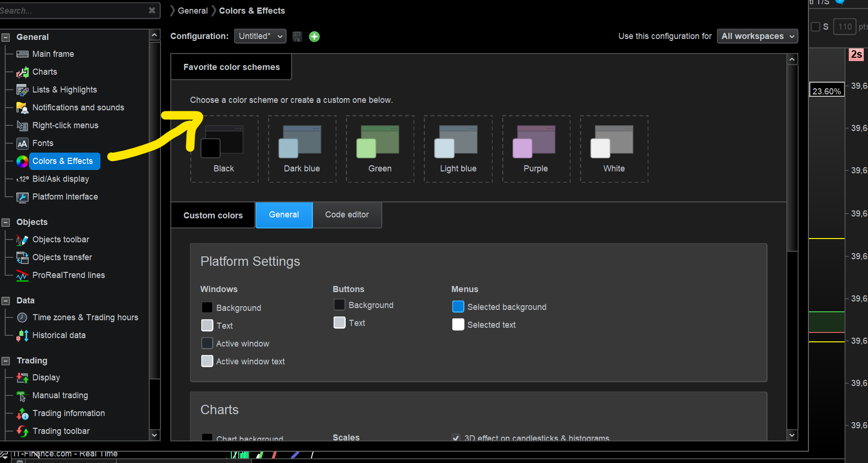Viewport: 868px width, 463px height.
Task: Apply the Dark blue color scheme
Action: click(x=302, y=149)
